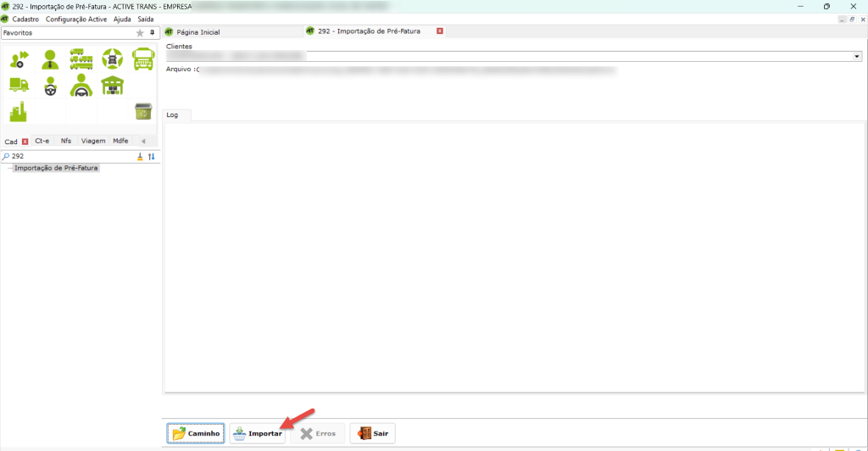Viewport: 868px width, 451px height.
Task: Close the Cad tab with red X
Action: tap(25, 142)
